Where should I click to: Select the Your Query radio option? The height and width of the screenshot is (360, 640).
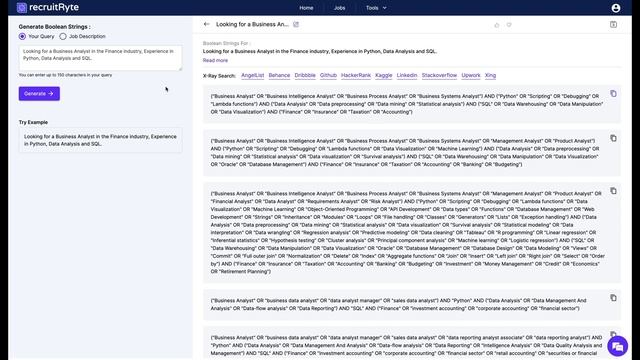click(x=22, y=36)
